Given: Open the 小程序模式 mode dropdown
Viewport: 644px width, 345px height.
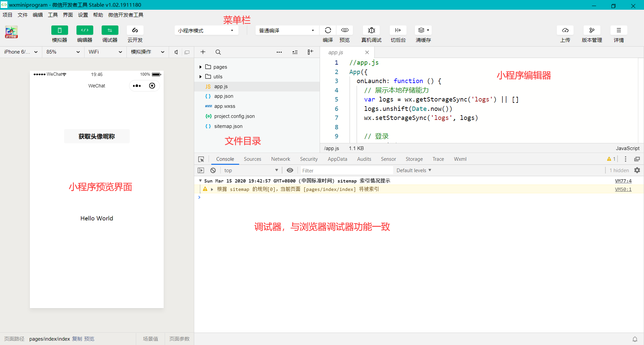Looking at the screenshot, I should [206, 30].
